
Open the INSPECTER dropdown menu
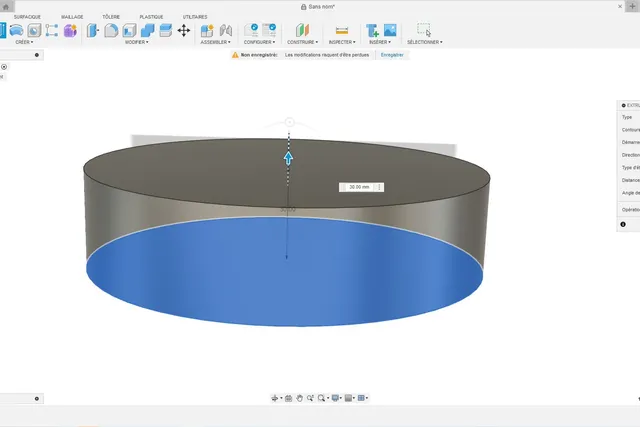point(342,42)
